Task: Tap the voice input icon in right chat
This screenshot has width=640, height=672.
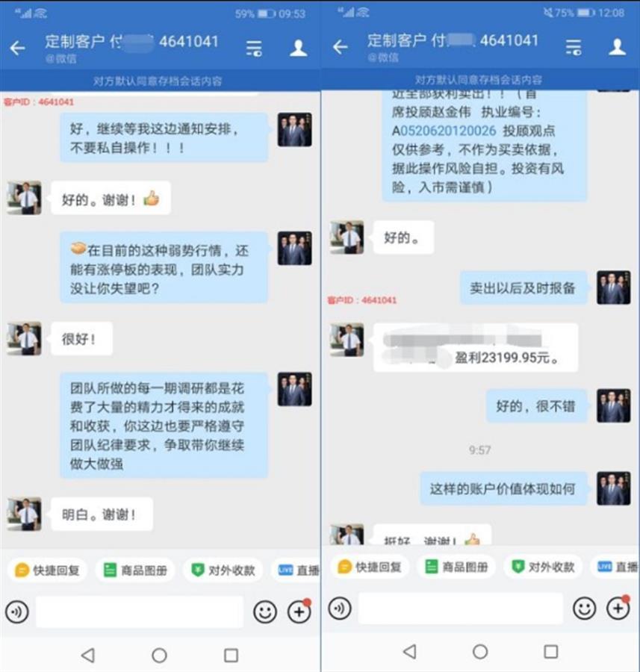Action: point(340,608)
